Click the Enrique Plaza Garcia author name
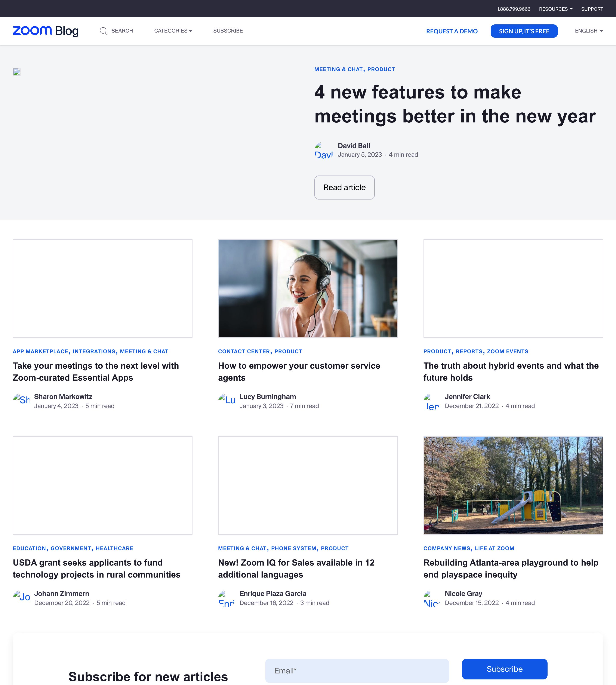Screen dimensions: 616x685 point(273,594)
